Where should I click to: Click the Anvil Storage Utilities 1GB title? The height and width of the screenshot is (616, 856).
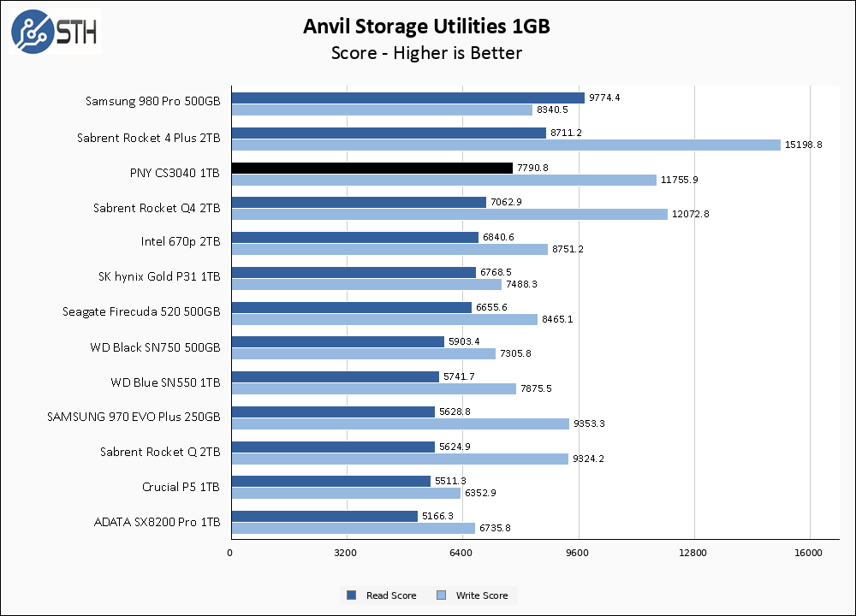pyautogui.click(x=426, y=27)
